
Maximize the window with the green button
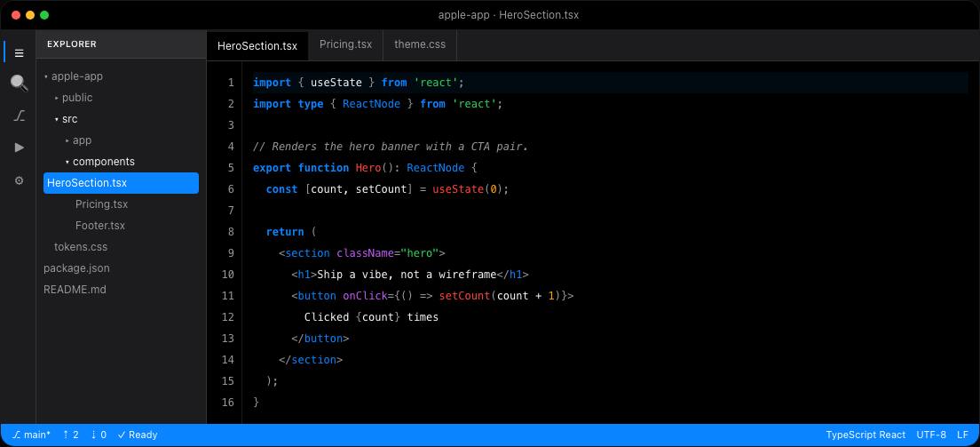coord(44,15)
